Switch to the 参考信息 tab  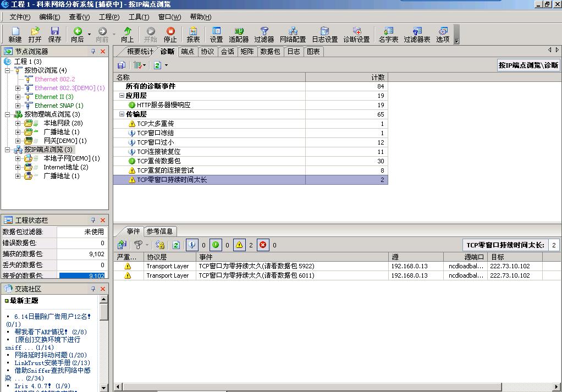[x=160, y=231]
